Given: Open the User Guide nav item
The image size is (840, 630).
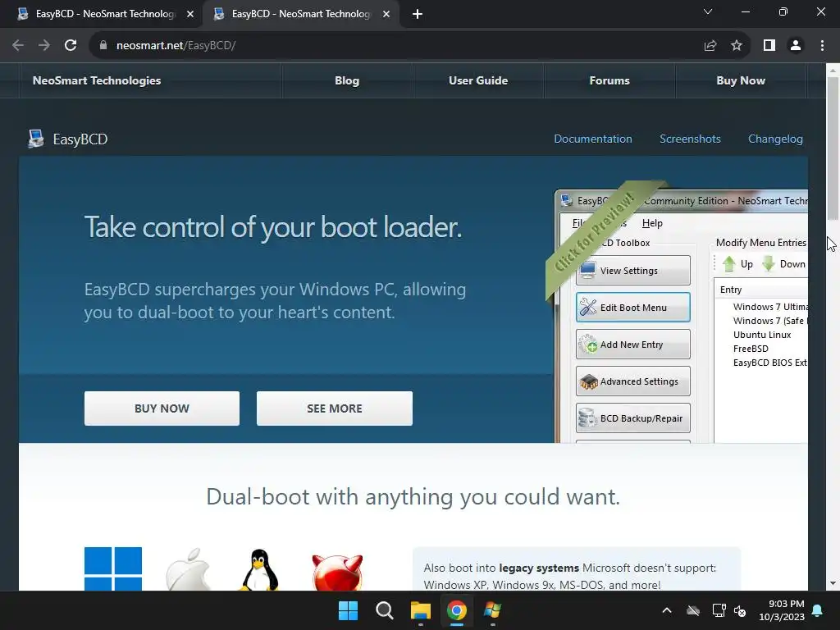Looking at the screenshot, I should pos(478,80).
